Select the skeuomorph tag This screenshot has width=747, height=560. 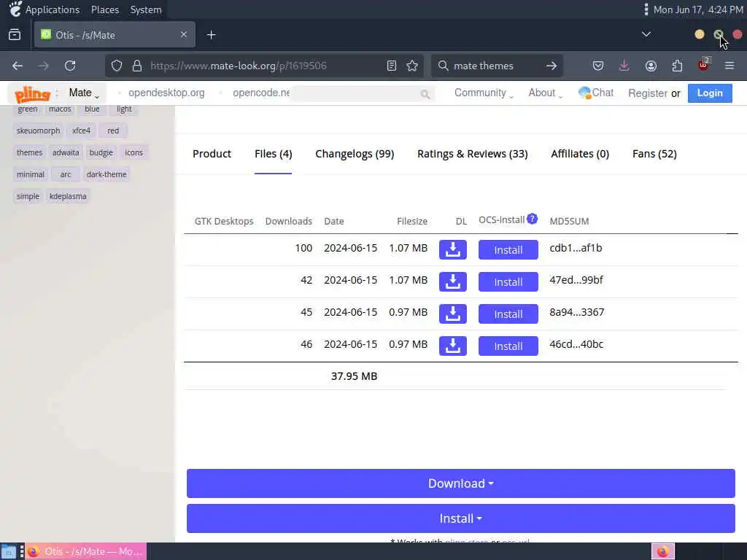click(38, 131)
